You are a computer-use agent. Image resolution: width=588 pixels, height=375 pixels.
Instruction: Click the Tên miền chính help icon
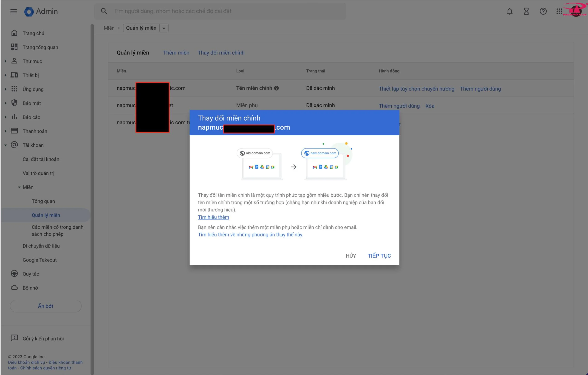276,88
